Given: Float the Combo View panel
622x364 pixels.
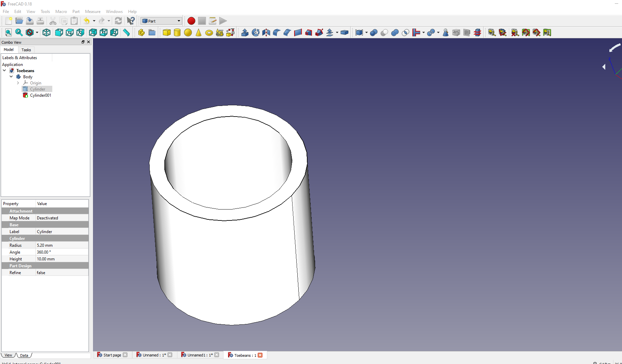Looking at the screenshot, I should [x=83, y=42].
